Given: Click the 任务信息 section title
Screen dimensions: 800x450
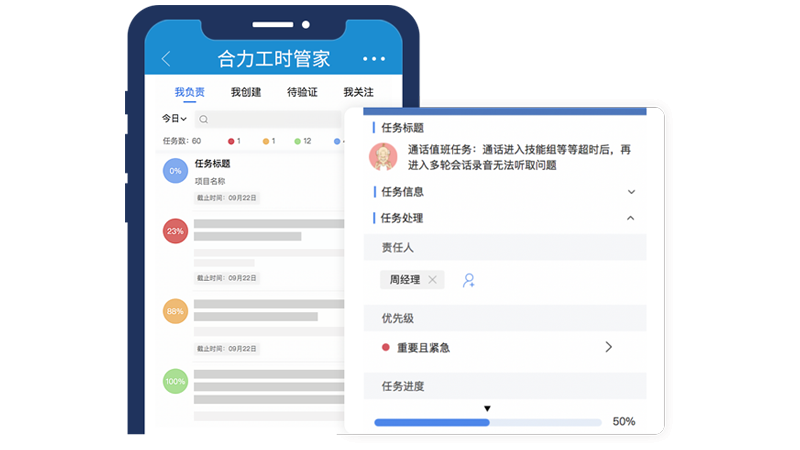Looking at the screenshot, I should point(402,192).
